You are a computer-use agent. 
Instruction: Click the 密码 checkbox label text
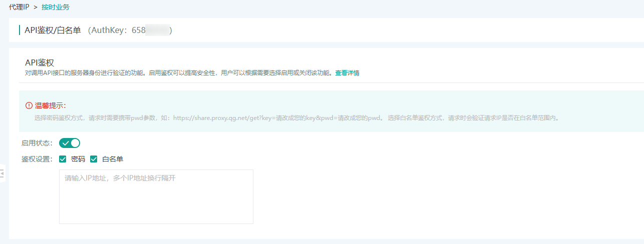pos(78,159)
